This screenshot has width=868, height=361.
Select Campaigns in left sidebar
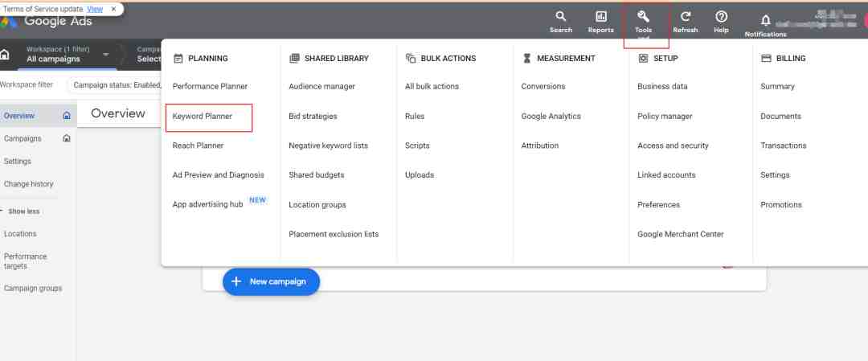[x=23, y=138]
